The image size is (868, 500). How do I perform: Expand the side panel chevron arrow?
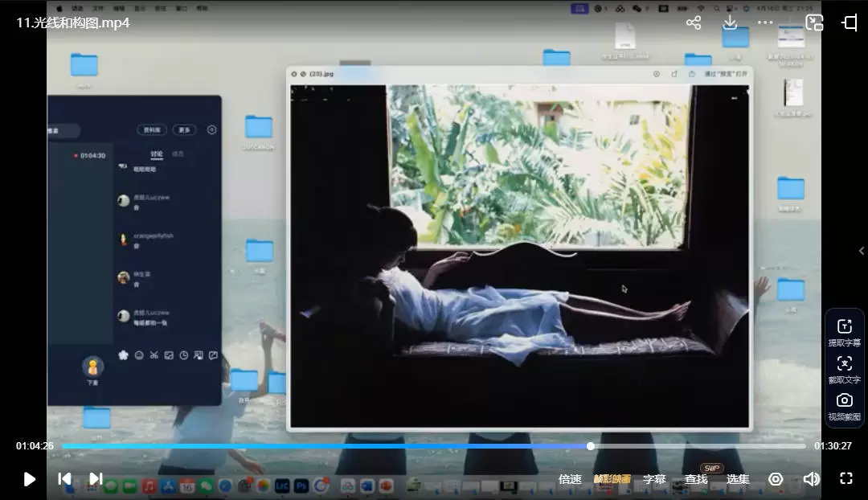tap(862, 251)
